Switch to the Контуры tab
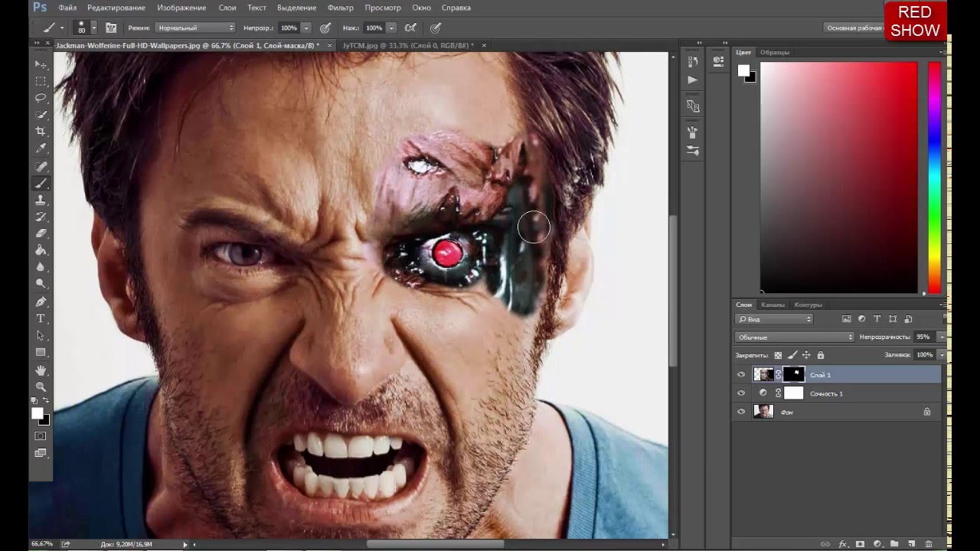Image resolution: width=980 pixels, height=551 pixels. (x=808, y=305)
